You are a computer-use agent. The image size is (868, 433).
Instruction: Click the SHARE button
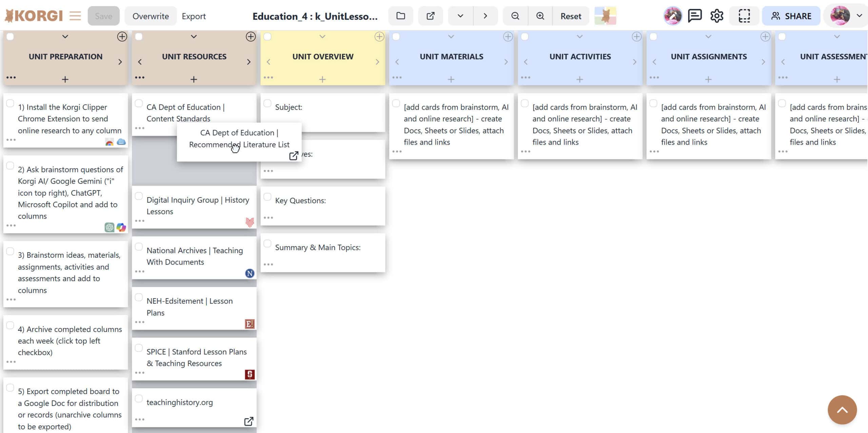click(791, 16)
